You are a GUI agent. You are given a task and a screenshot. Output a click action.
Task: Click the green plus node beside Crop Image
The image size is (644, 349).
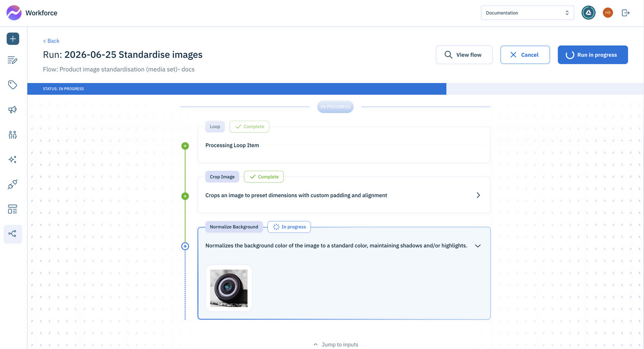(185, 196)
